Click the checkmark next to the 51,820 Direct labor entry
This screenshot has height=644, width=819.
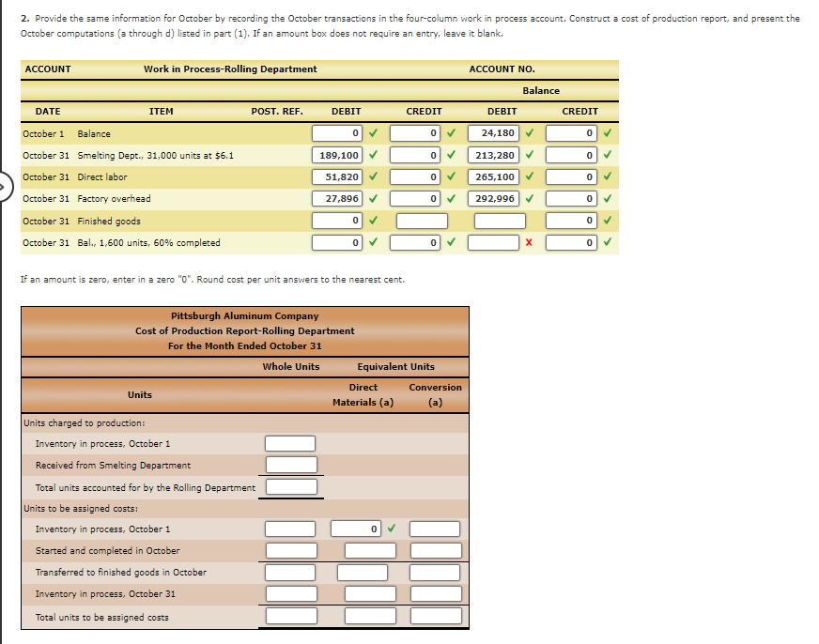(373, 176)
